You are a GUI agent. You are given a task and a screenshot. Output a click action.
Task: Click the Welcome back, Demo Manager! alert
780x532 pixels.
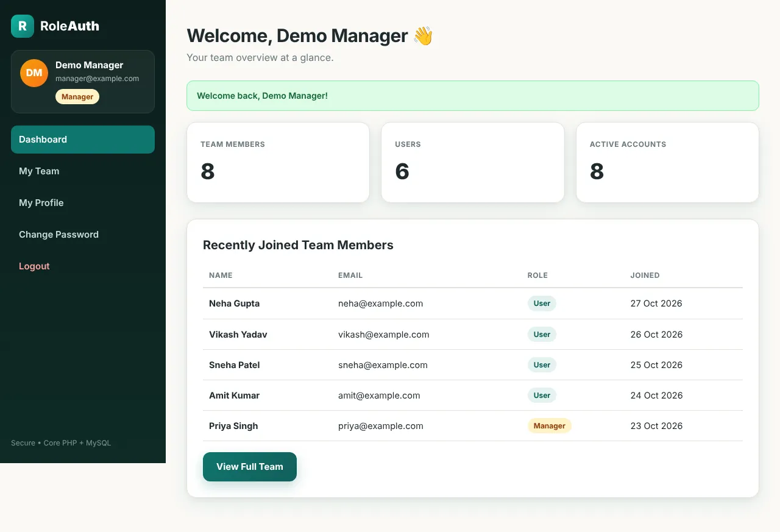tap(473, 96)
